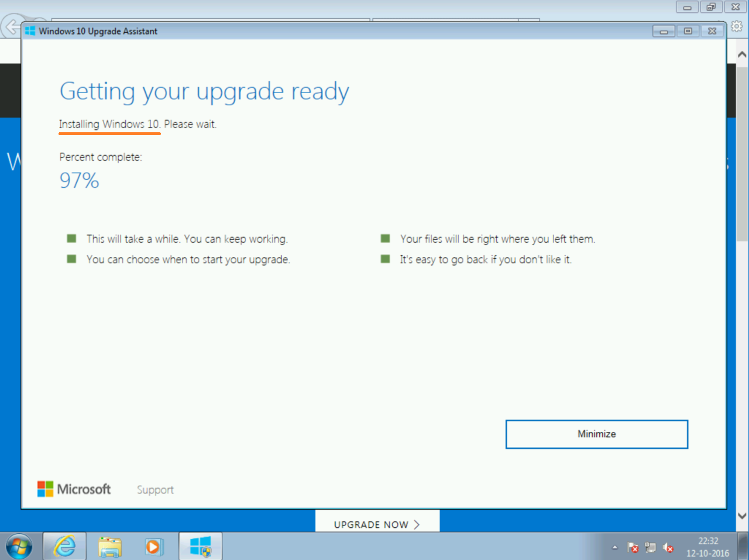Click the 97% percent complete value

pyautogui.click(x=79, y=180)
